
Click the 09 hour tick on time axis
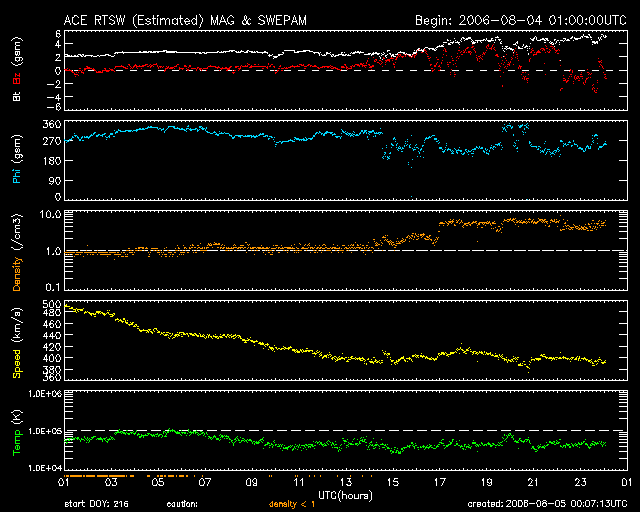(251, 482)
